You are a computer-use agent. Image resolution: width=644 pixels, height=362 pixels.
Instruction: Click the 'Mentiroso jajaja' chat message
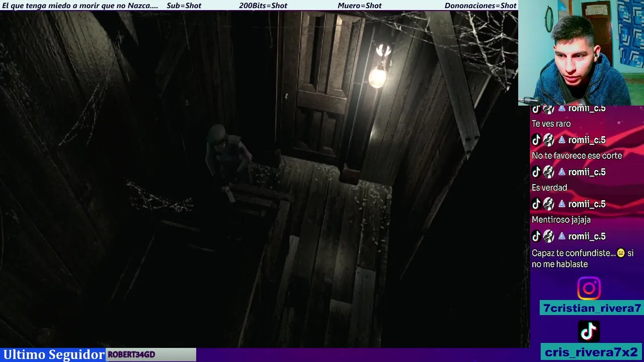pyautogui.click(x=561, y=220)
